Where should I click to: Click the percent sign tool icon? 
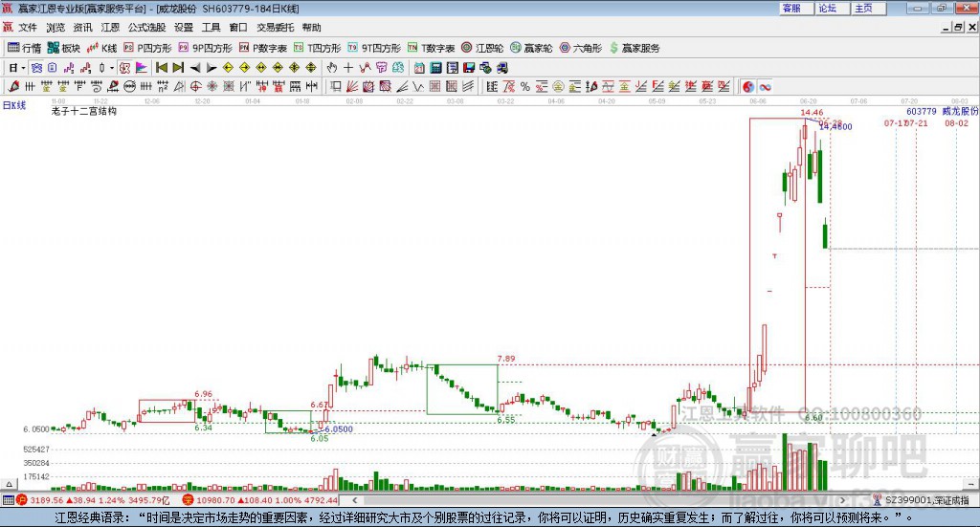pos(525,87)
